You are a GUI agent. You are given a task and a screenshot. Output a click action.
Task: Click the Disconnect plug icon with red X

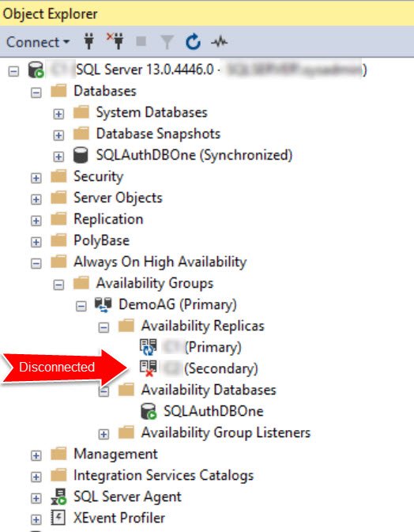click(x=115, y=41)
